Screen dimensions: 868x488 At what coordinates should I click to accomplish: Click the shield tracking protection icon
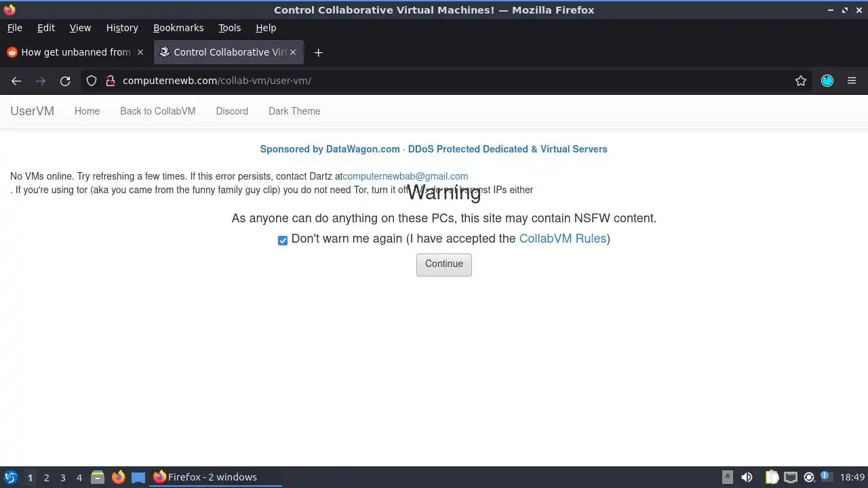click(92, 81)
